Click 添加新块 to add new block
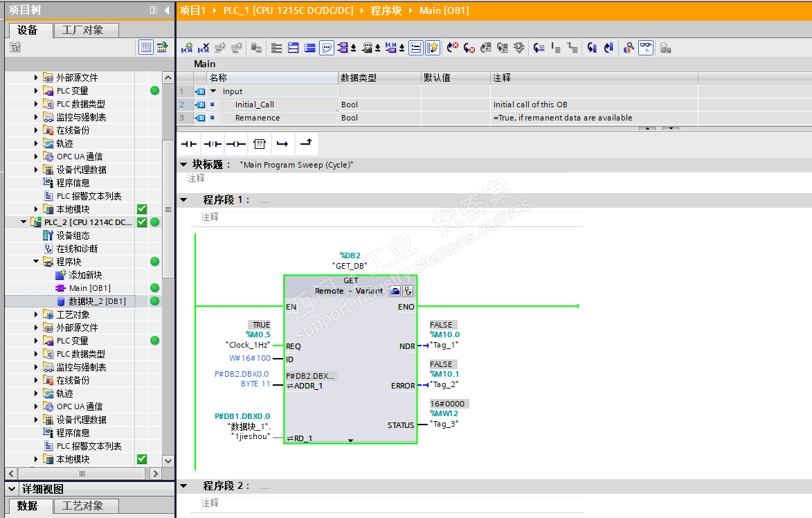 click(x=85, y=275)
